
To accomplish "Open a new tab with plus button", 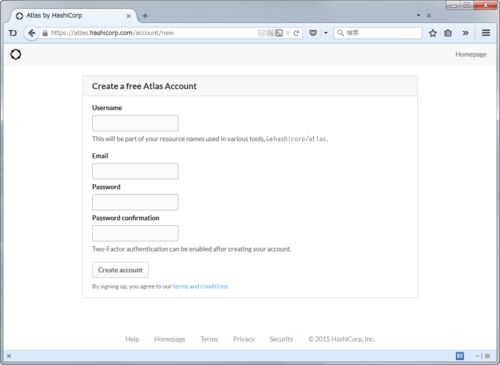I will 145,16.
